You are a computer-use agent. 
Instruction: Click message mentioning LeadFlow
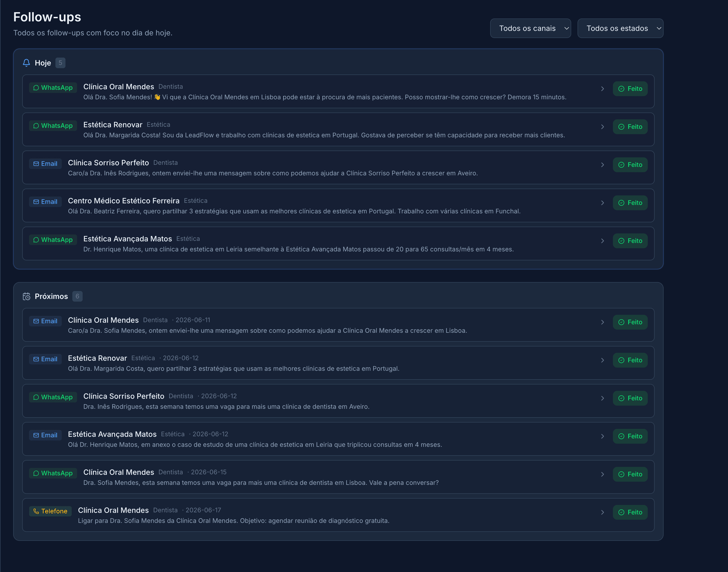pyautogui.click(x=324, y=135)
